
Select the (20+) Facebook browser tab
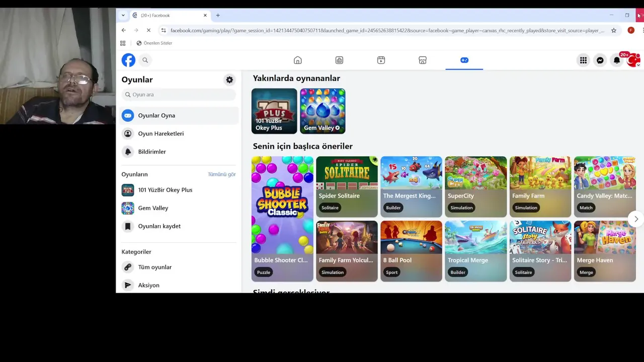click(x=170, y=15)
